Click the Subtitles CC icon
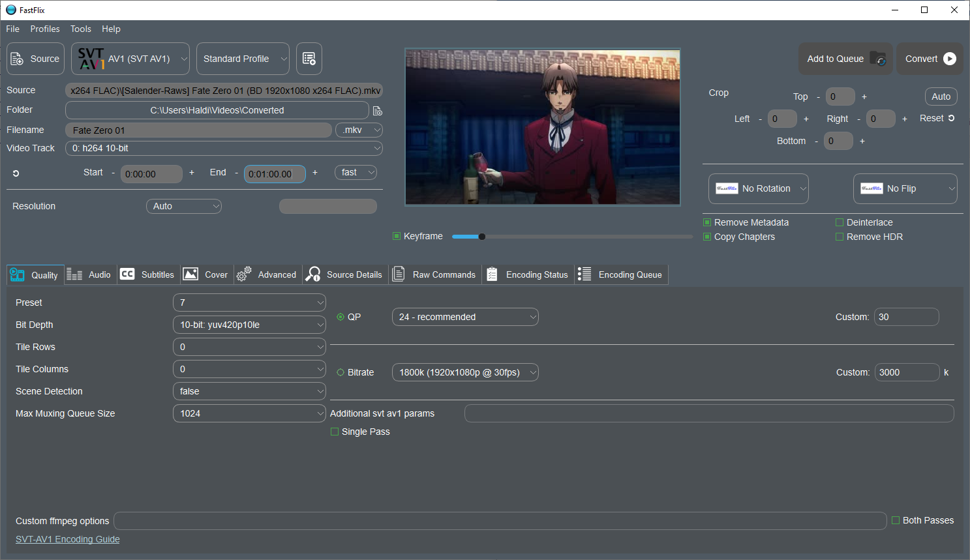This screenshot has width=970, height=560. pos(127,274)
